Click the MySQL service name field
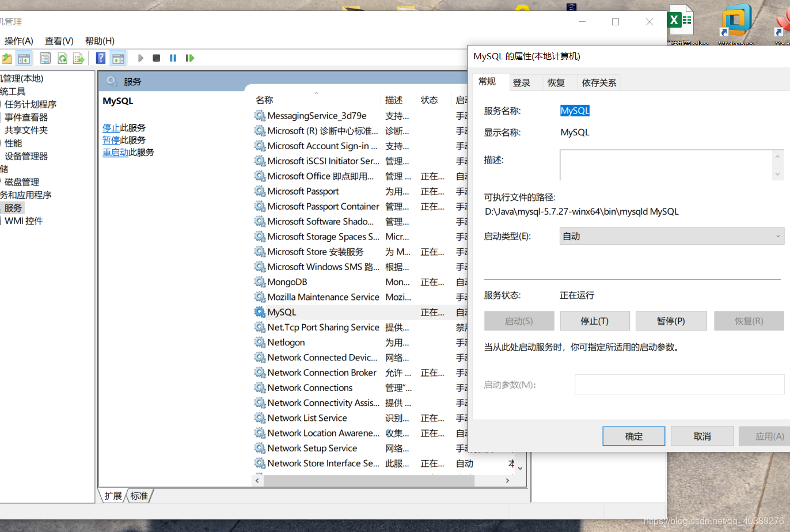Viewport: 790px width, 532px height. click(x=575, y=111)
